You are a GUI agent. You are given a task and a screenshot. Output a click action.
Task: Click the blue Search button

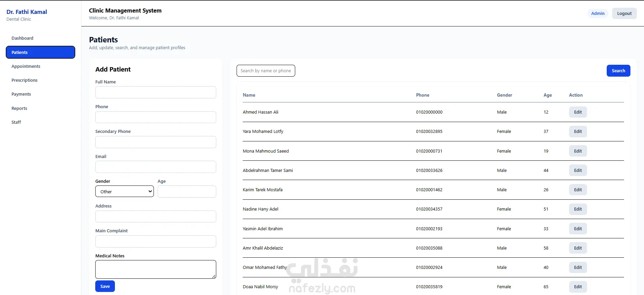(x=619, y=71)
